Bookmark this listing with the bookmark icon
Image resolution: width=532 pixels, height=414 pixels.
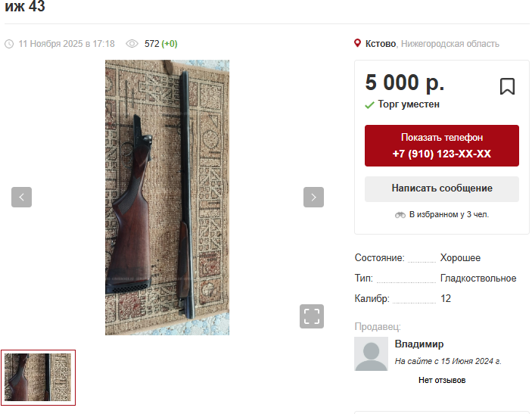tap(507, 86)
